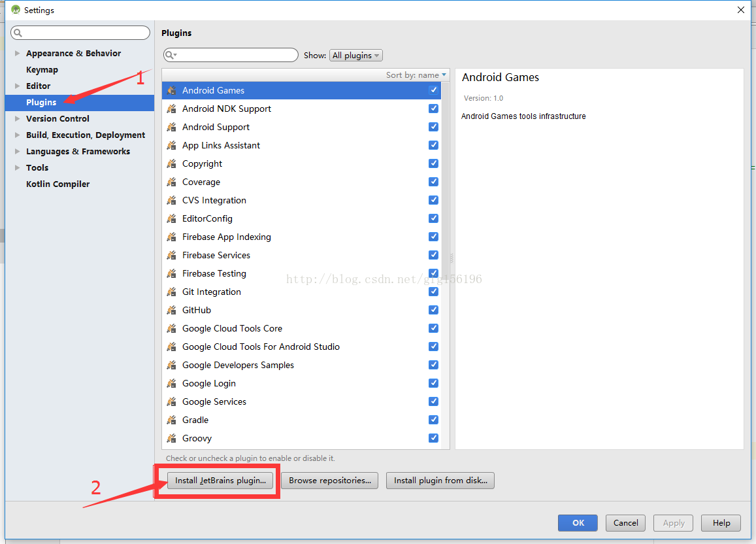This screenshot has height=544, width=756.
Task: Click the Cancel button
Action: (x=625, y=523)
